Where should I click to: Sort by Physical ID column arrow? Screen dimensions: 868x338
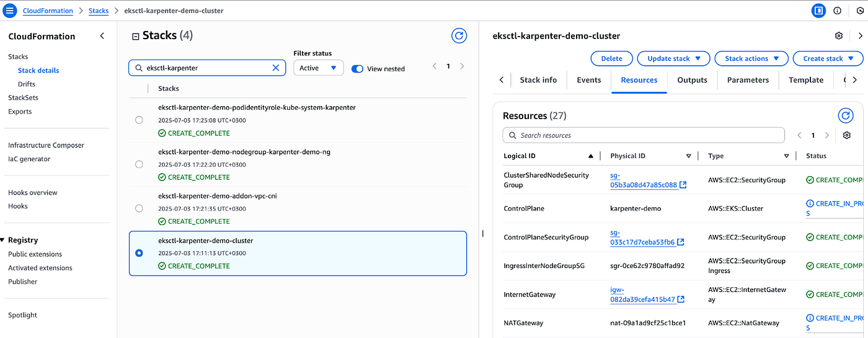coord(688,156)
